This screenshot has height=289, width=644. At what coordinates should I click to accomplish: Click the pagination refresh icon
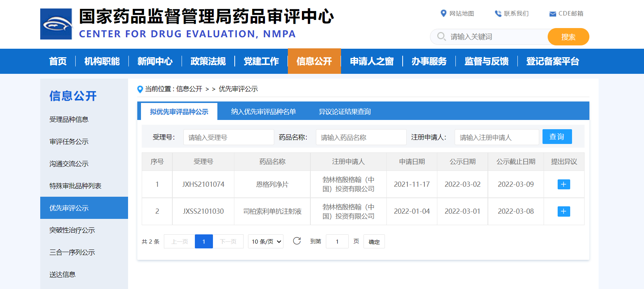pyautogui.click(x=297, y=241)
